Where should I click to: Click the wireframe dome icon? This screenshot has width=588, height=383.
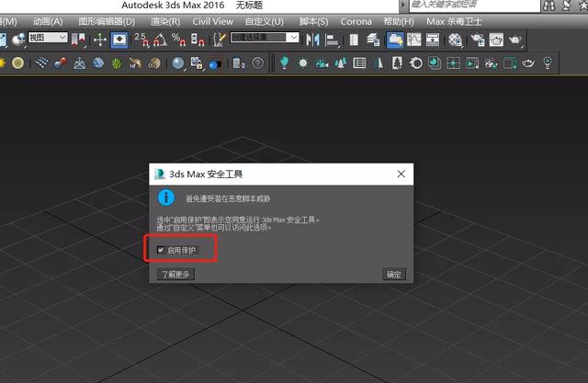80,63
